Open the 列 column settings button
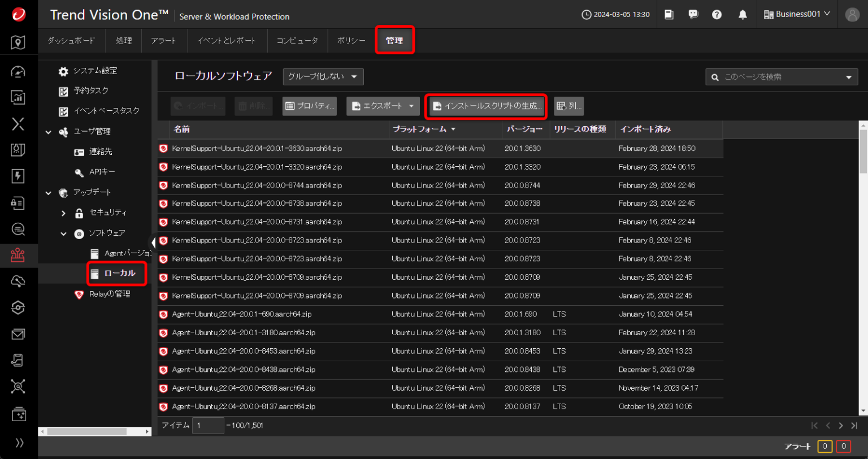This screenshot has height=459, width=868. (568, 106)
